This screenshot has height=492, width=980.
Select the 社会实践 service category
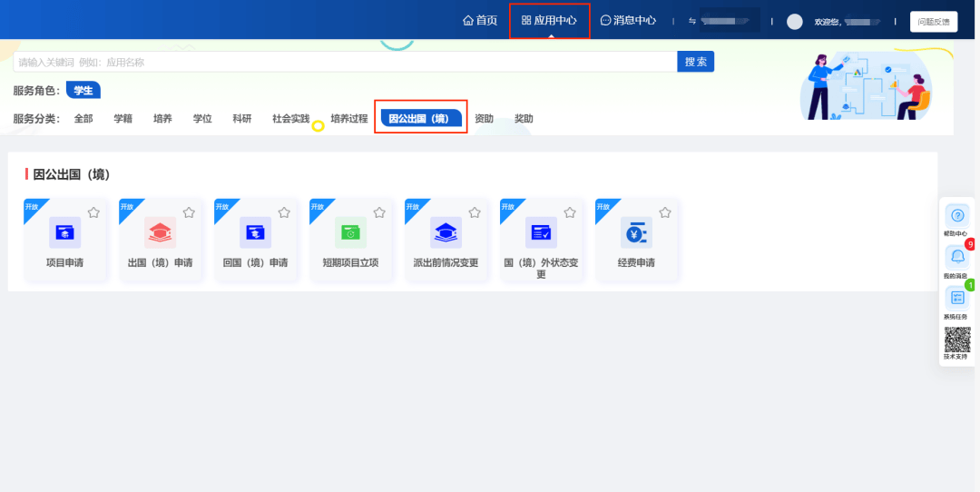pos(290,119)
